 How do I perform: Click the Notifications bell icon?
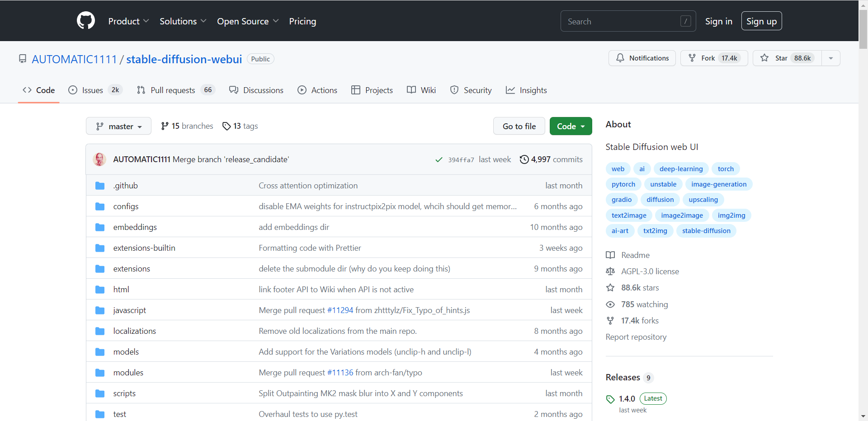620,58
